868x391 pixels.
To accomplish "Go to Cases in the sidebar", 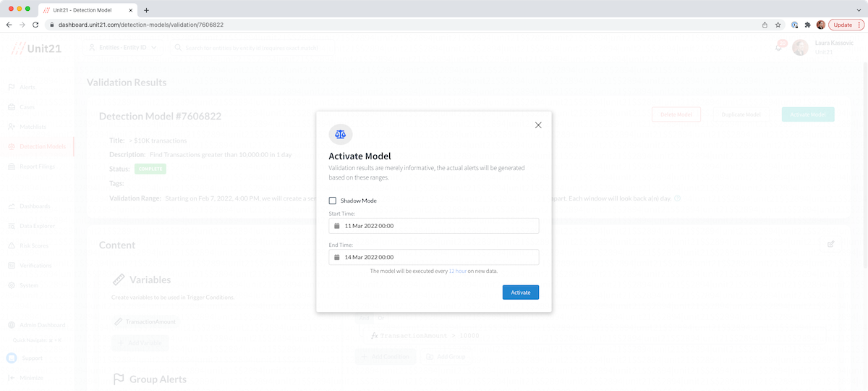I will (22, 107).
